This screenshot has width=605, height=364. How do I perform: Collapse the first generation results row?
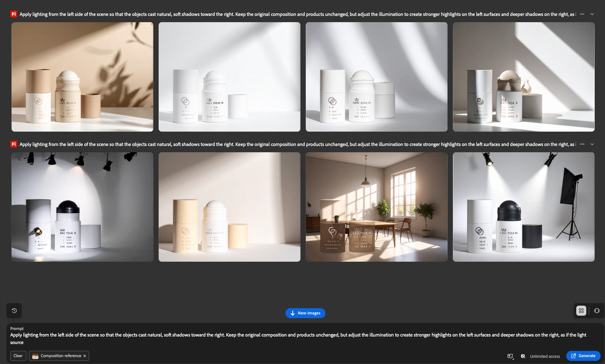click(592, 14)
